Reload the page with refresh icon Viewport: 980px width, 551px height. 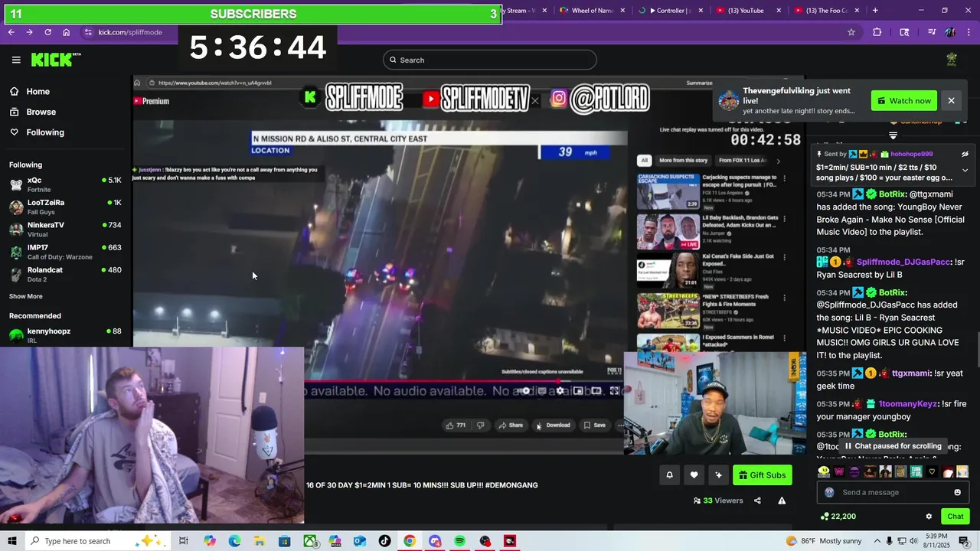[x=47, y=32]
